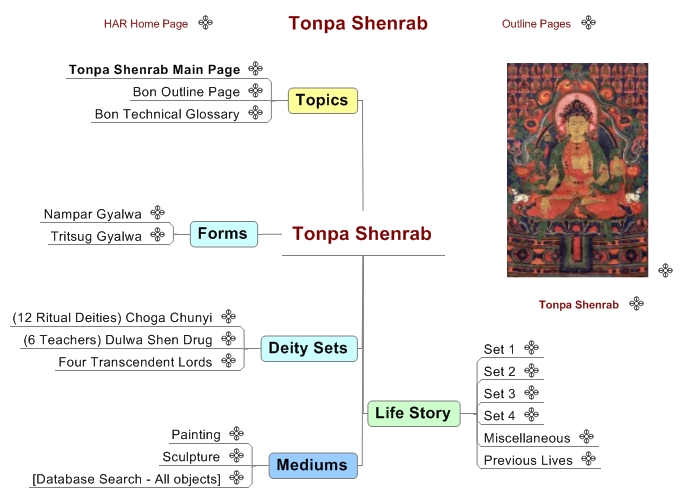
Task: Click the Set 4 text
Action: pos(499,415)
